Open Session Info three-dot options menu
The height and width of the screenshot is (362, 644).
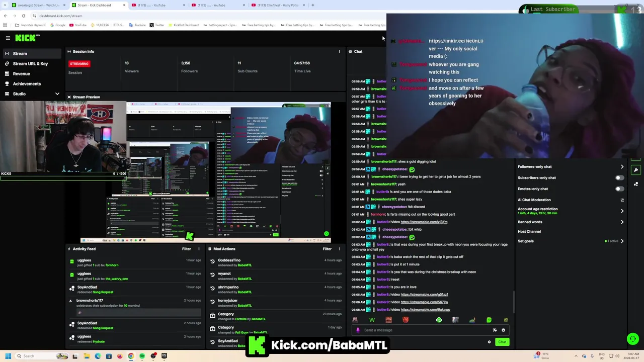(340, 51)
